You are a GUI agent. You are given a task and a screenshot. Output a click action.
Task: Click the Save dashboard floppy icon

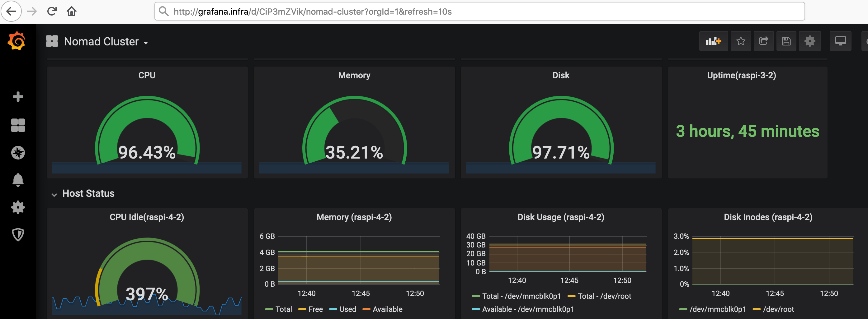[x=786, y=41]
